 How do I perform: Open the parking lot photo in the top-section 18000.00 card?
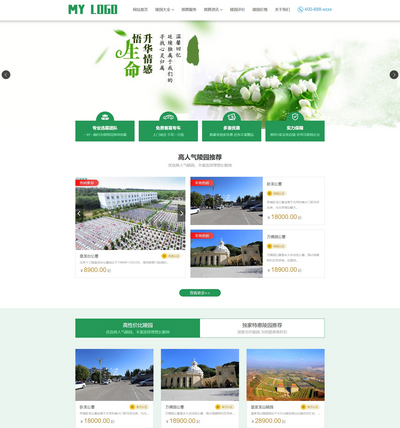point(227,201)
